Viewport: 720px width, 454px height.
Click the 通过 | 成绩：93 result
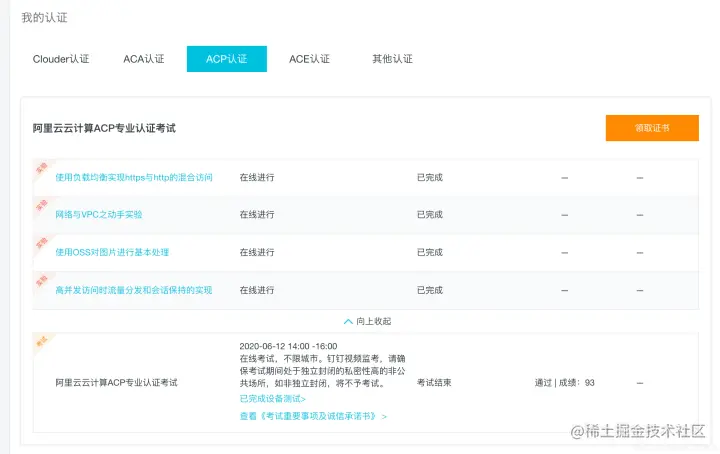[x=564, y=382]
